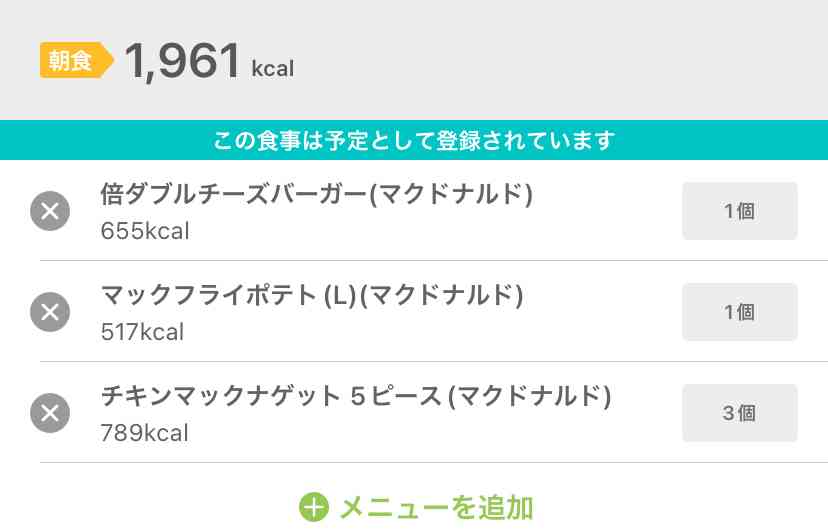Tap (マクドナルド) brand text on the nugget row
The width and height of the screenshot is (828, 530).
tap(529, 397)
